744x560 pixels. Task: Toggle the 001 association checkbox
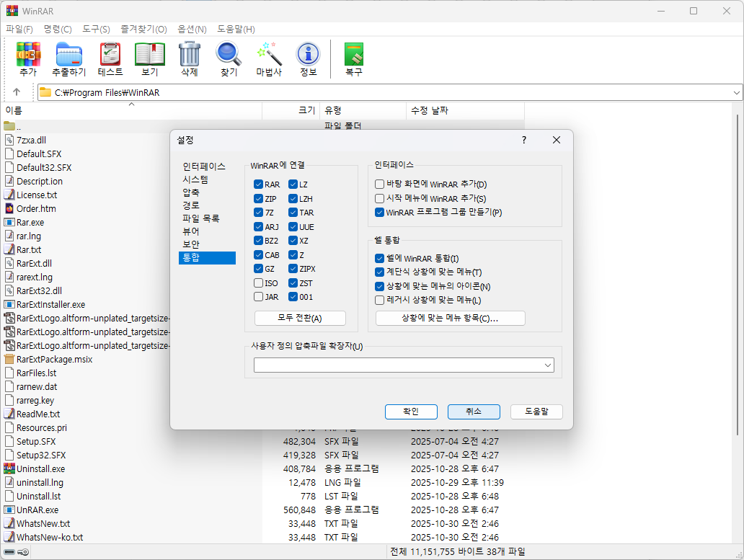pyautogui.click(x=293, y=297)
